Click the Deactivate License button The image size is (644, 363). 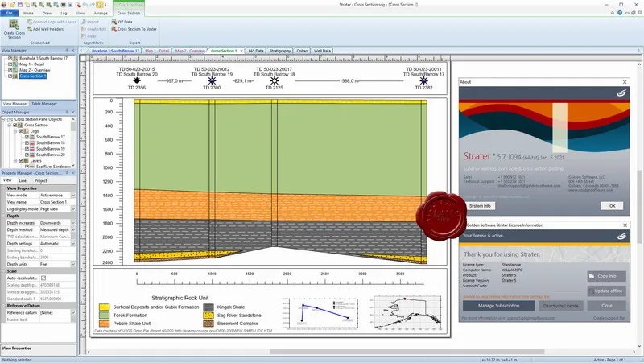560,306
